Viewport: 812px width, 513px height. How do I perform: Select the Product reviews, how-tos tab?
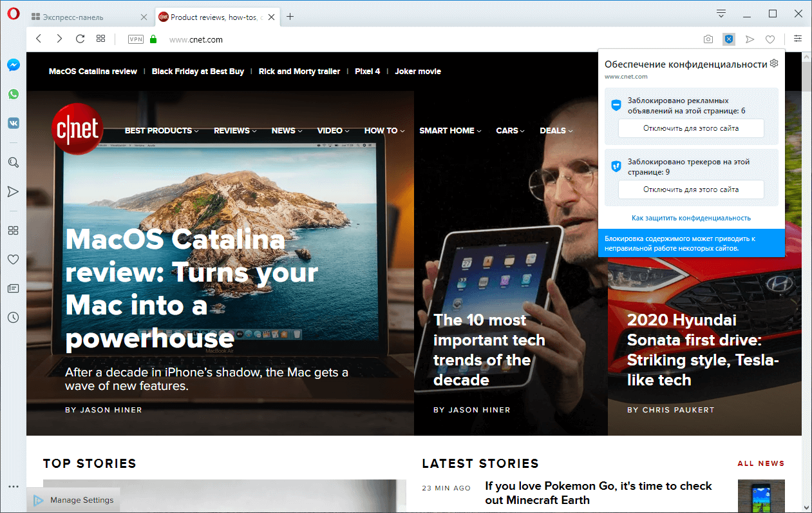click(218, 17)
